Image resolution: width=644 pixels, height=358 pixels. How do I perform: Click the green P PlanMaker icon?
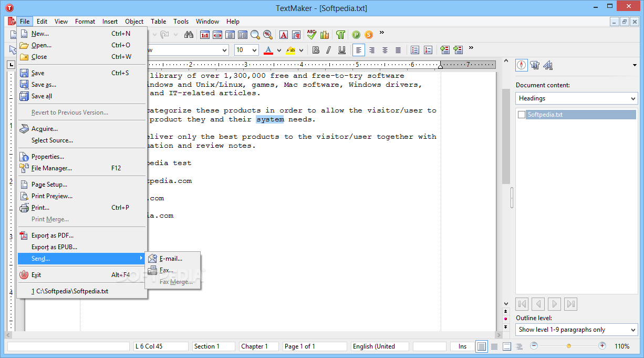point(356,35)
